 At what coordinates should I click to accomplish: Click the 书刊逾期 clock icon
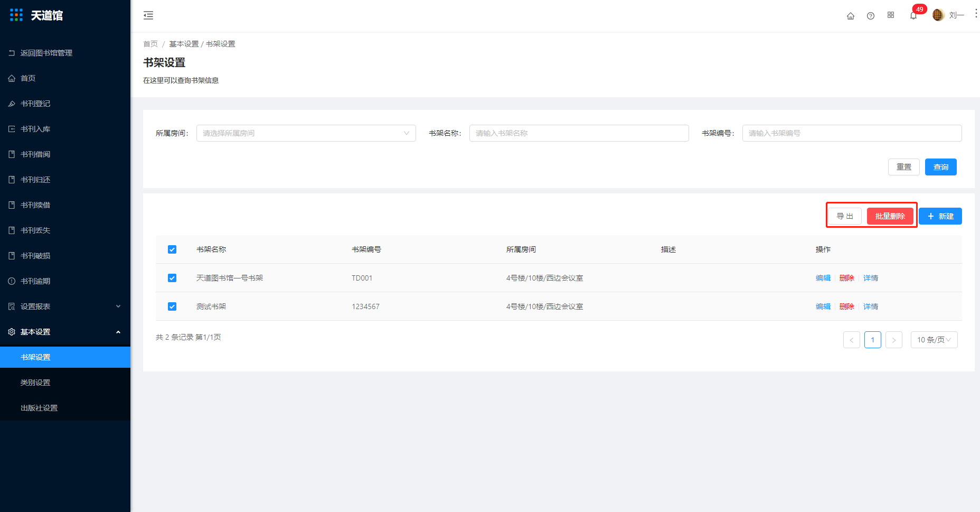(12, 281)
